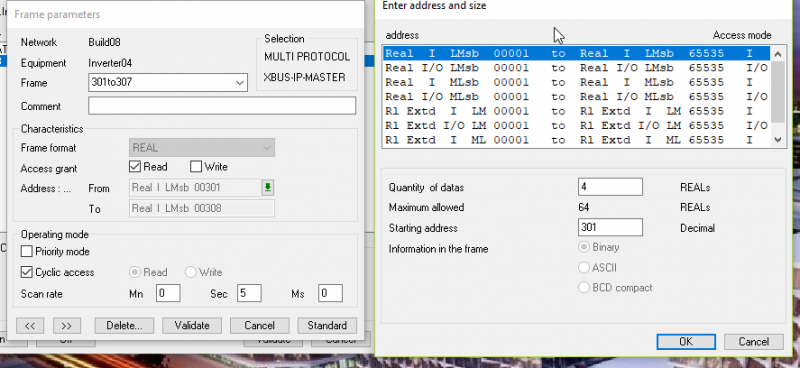Select the cyclic access Read radio button
Image resolution: width=800 pixels, height=368 pixels.
pyautogui.click(x=135, y=272)
